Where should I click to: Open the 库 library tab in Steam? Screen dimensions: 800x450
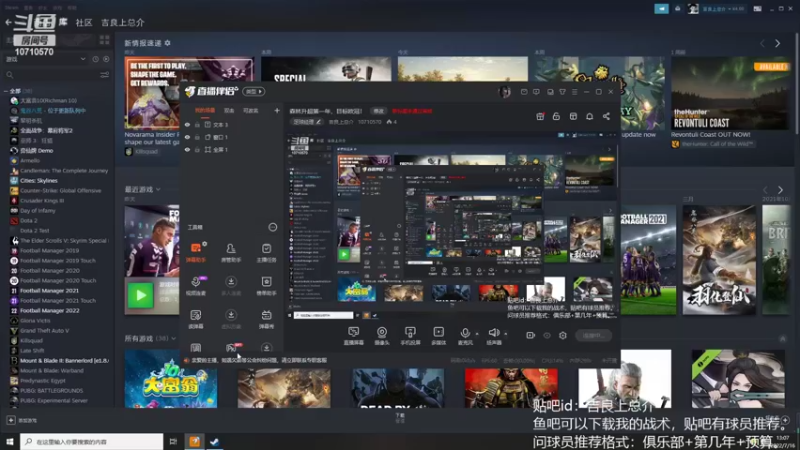point(63,22)
